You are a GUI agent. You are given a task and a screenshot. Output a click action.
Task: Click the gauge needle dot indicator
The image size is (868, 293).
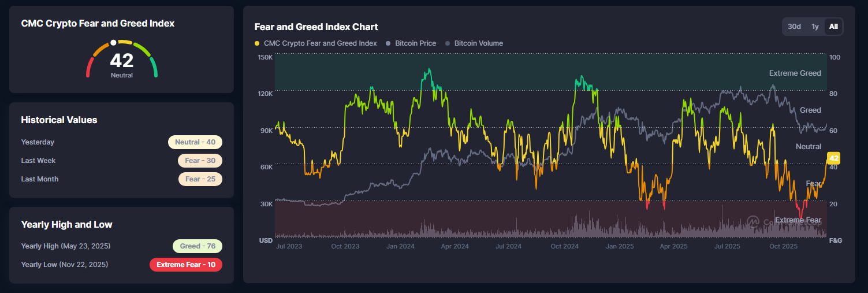pyautogui.click(x=114, y=43)
